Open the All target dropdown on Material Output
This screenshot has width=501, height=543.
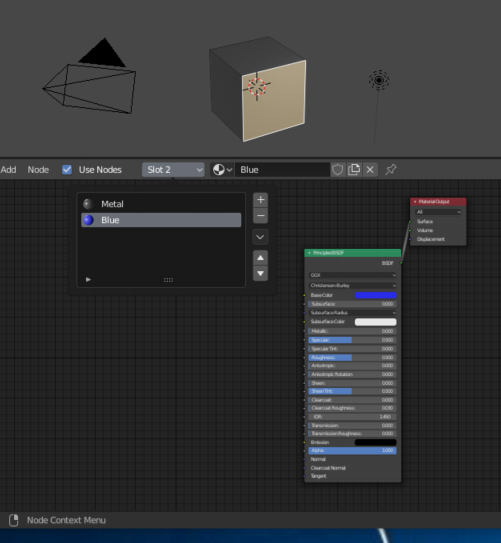coord(438,212)
